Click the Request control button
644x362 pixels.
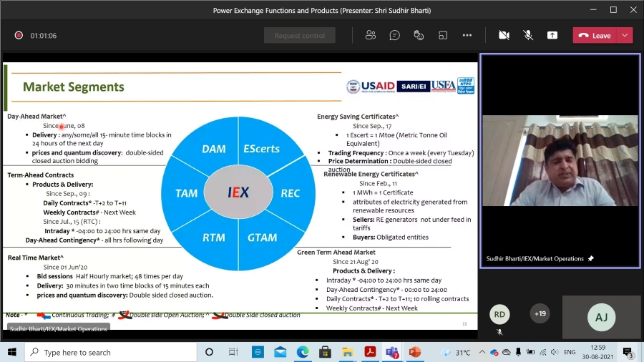[299, 35]
